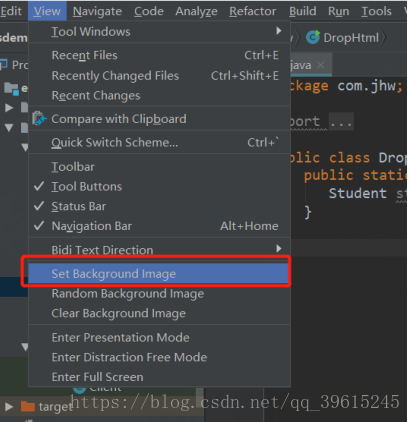Click the Compare with Clipboard icon

39,119
